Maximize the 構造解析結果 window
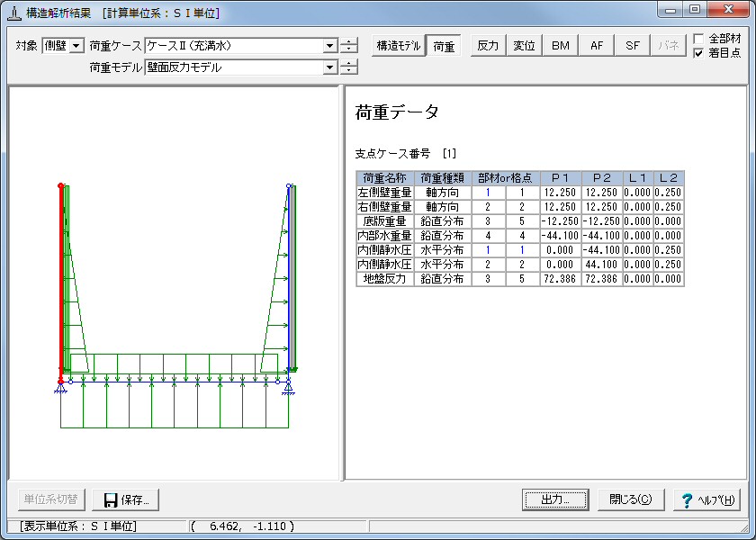 [x=695, y=10]
